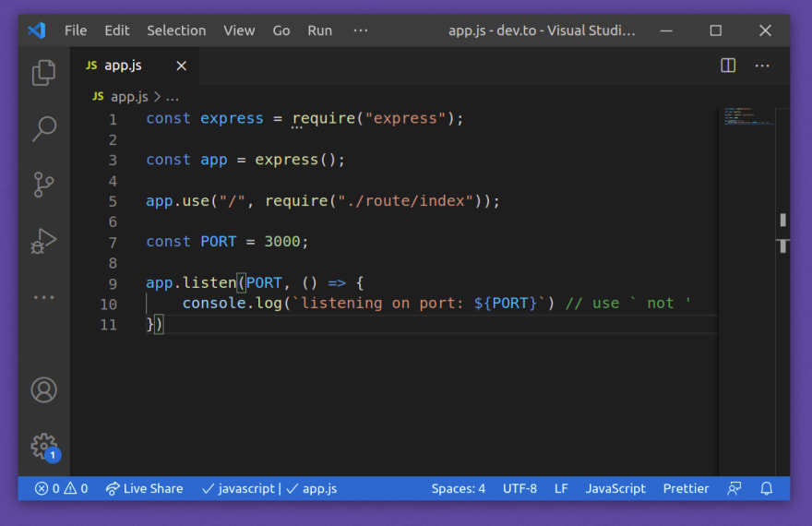The height and width of the screenshot is (526, 812).
Task: Click the app.js check item in status bar
Action: pyautogui.click(x=312, y=488)
